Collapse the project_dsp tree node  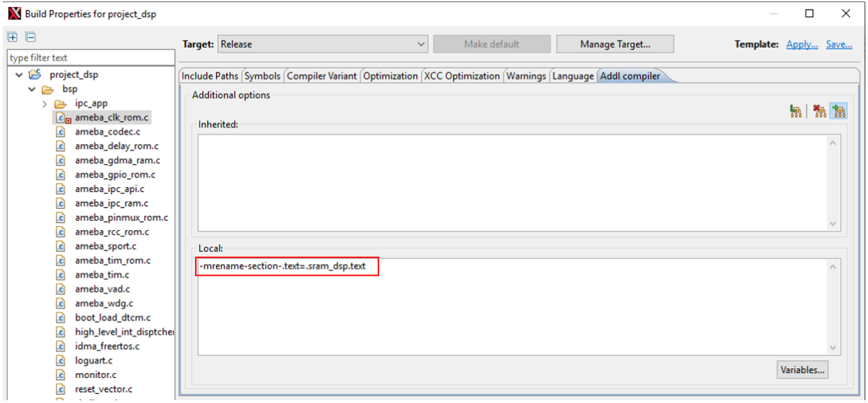19,75
